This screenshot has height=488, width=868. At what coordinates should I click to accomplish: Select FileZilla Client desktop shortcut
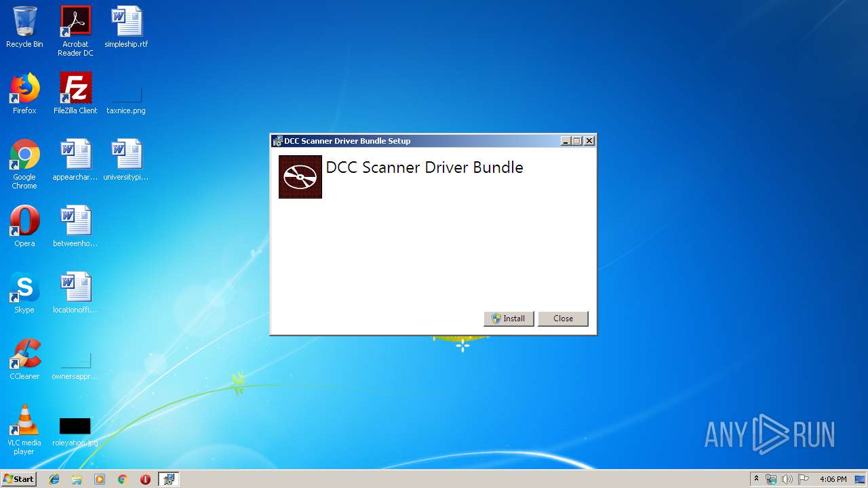(x=75, y=94)
